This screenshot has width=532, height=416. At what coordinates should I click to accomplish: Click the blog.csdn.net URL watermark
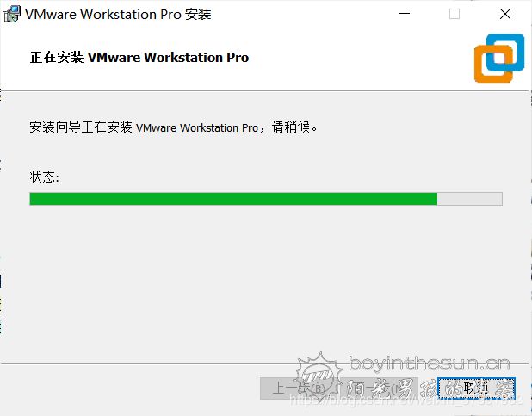click(406, 400)
